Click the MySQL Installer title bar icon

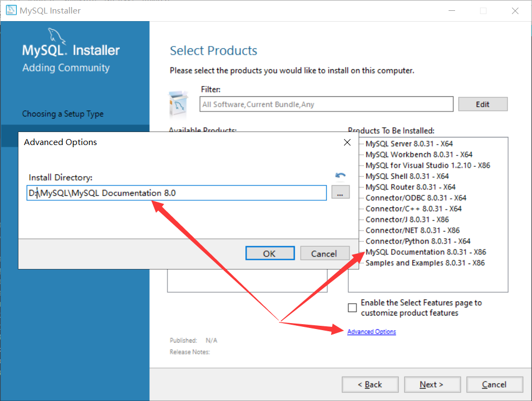[11, 10]
